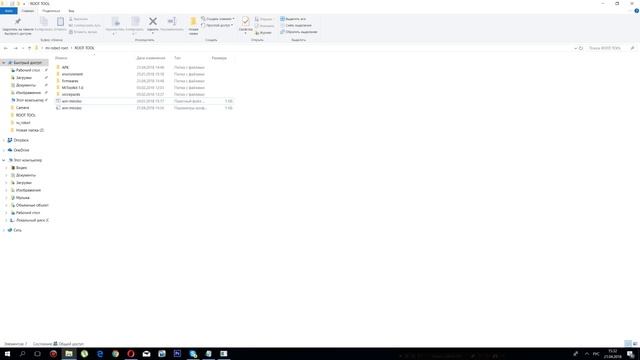Click the pin to Quick access ribbon icon
This screenshot has height=360, width=640.
tap(18, 22)
